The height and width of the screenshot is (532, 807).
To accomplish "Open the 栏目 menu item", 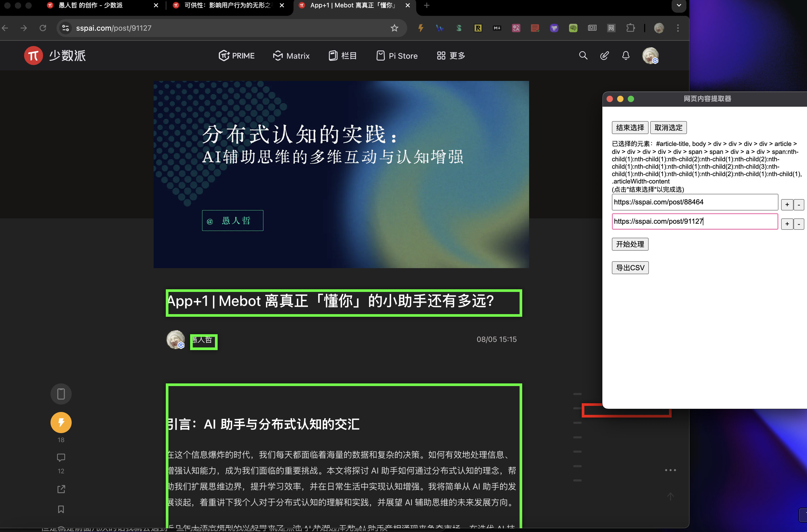I will 343,56.
